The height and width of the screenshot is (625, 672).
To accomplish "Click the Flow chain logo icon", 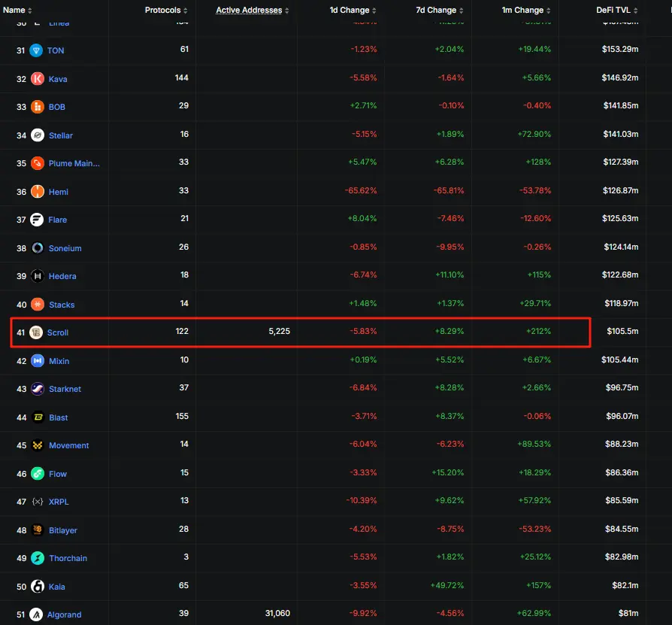I will click(x=38, y=474).
